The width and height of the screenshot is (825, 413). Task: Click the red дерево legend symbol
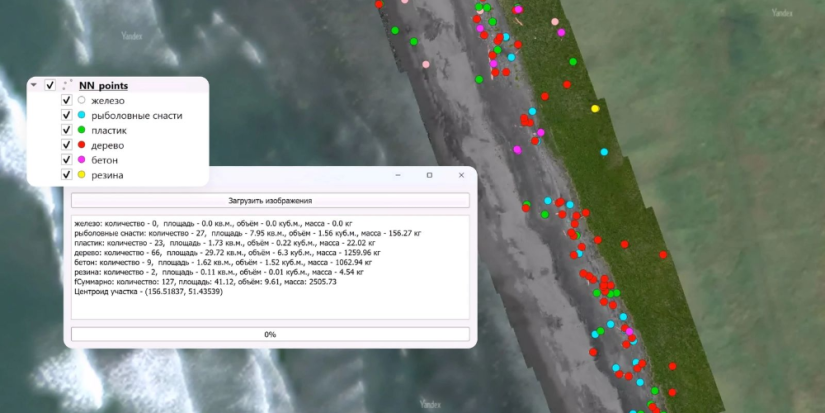coord(81,145)
